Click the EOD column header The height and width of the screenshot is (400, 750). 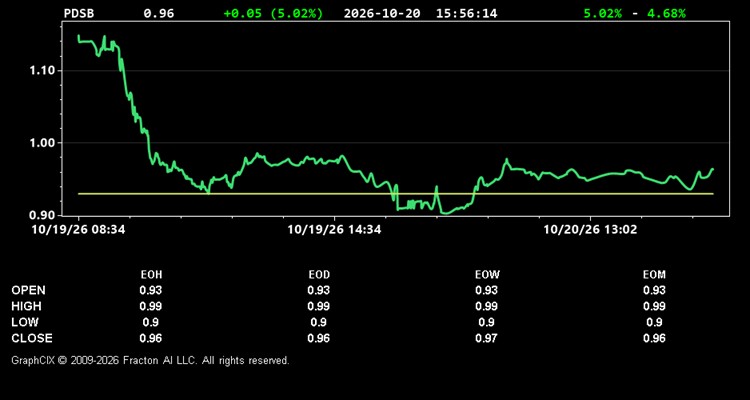pos(319,275)
